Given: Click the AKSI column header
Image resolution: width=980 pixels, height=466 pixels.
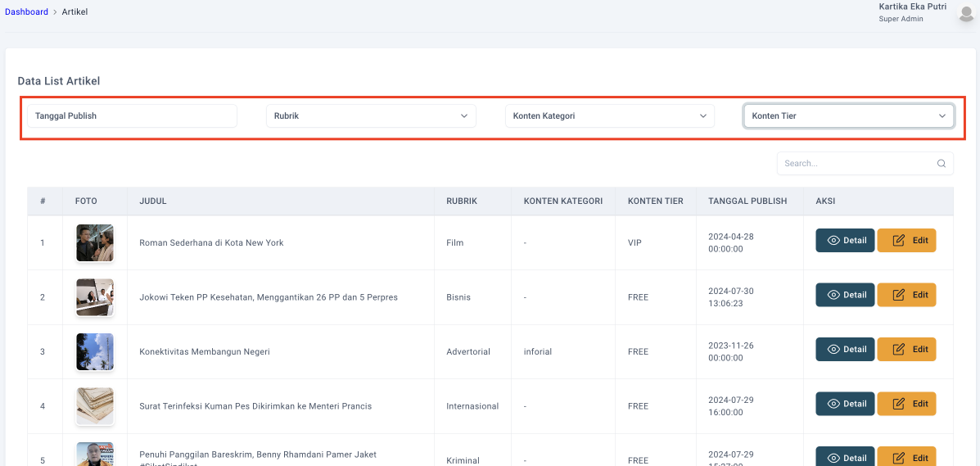Looking at the screenshot, I should 825,201.
